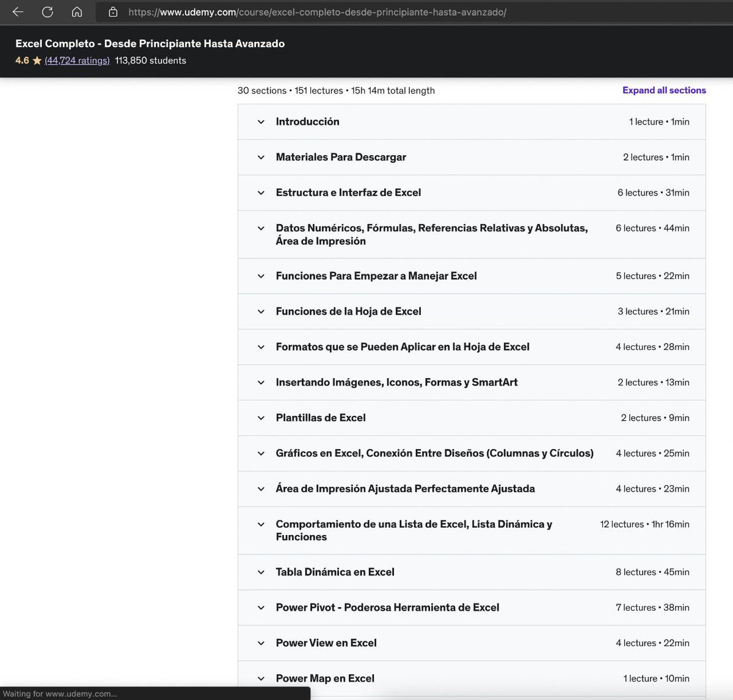This screenshot has width=733, height=700.
Task: Click Tabla Dinámica en Excel title
Action: click(335, 572)
